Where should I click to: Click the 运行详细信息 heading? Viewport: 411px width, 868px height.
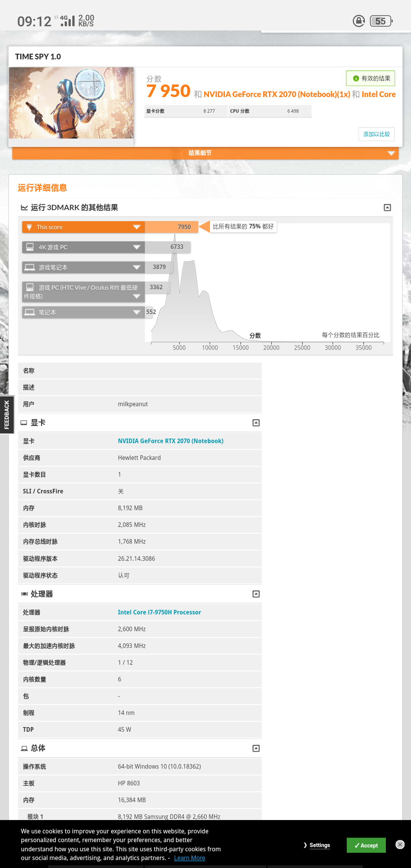point(42,188)
